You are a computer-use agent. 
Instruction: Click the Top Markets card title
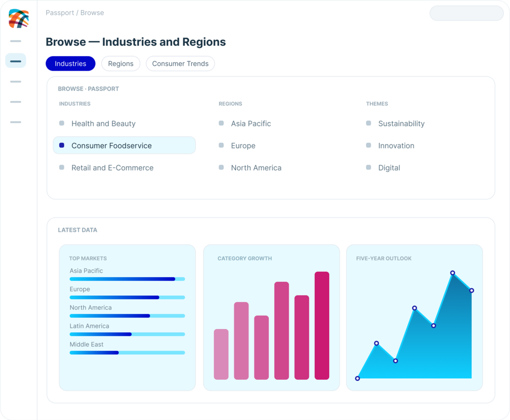pyautogui.click(x=88, y=258)
